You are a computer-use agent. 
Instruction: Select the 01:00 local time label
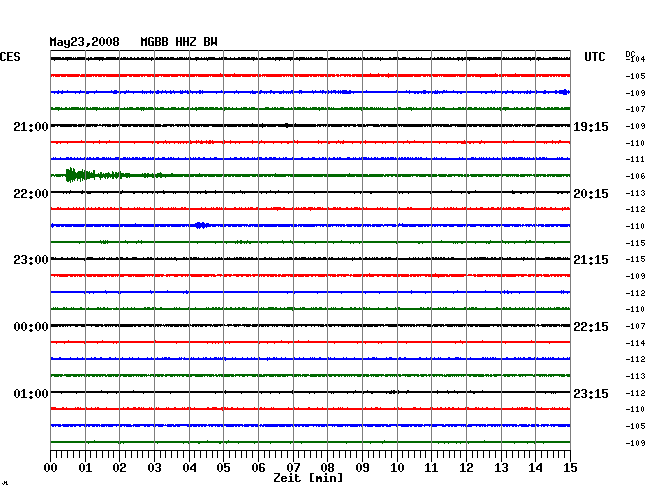tap(31, 393)
